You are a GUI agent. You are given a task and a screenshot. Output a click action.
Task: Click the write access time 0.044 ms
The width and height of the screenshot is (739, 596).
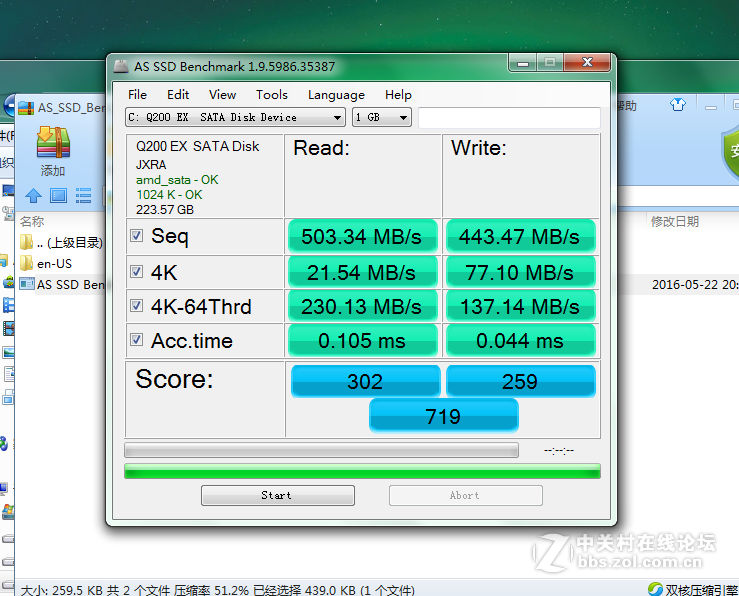[x=520, y=340]
